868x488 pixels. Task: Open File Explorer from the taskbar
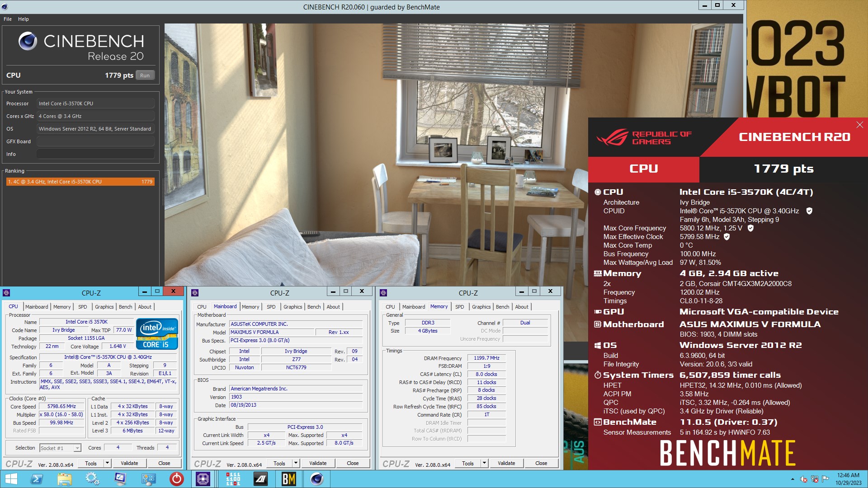pos(65,479)
